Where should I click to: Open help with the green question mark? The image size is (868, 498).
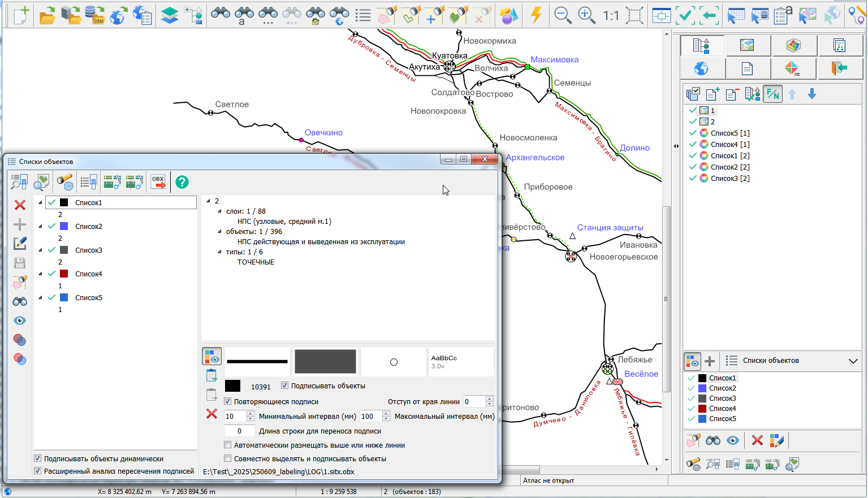(182, 181)
